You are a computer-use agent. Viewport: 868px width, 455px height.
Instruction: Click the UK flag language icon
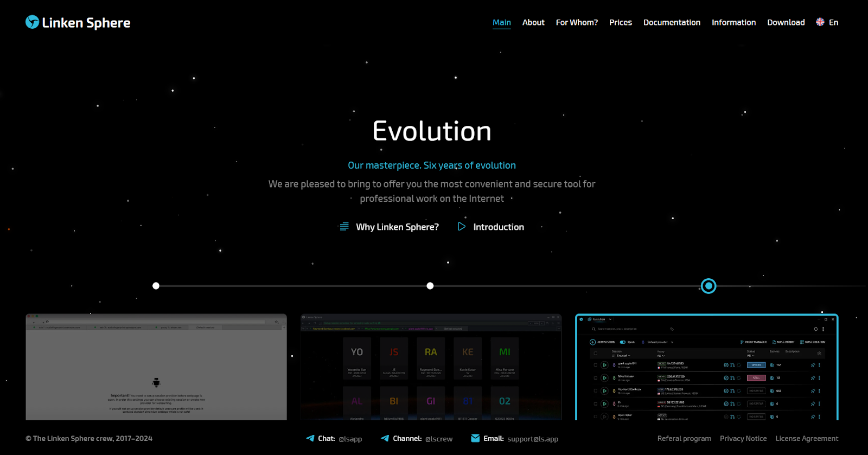(820, 22)
